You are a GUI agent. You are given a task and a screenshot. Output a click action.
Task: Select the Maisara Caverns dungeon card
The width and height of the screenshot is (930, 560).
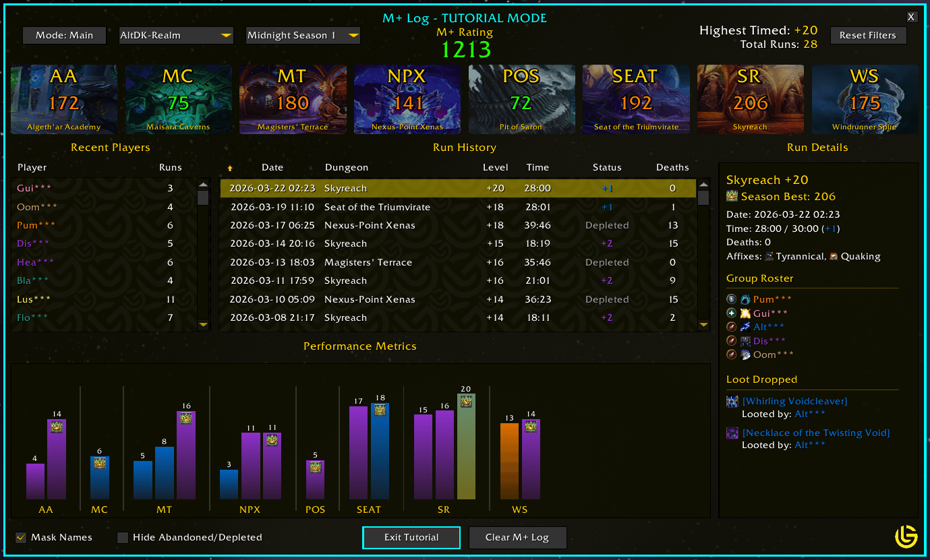pyautogui.click(x=178, y=100)
